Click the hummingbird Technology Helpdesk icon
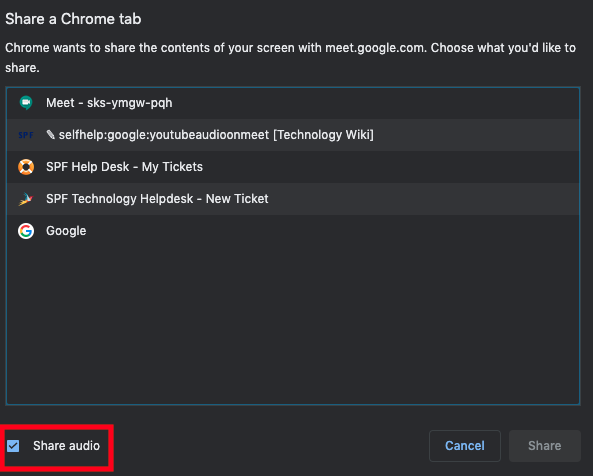593x476 pixels. click(x=26, y=199)
